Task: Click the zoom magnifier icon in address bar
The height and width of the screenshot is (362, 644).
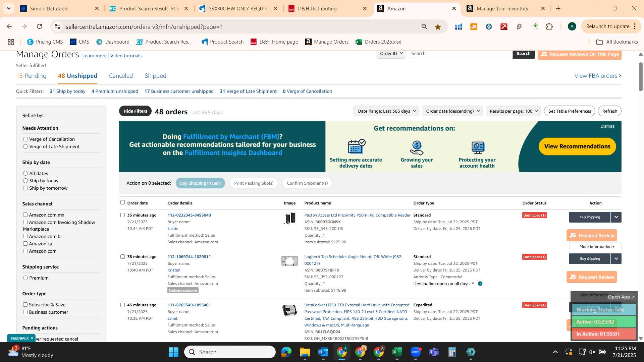Action: (x=424, y=26)
